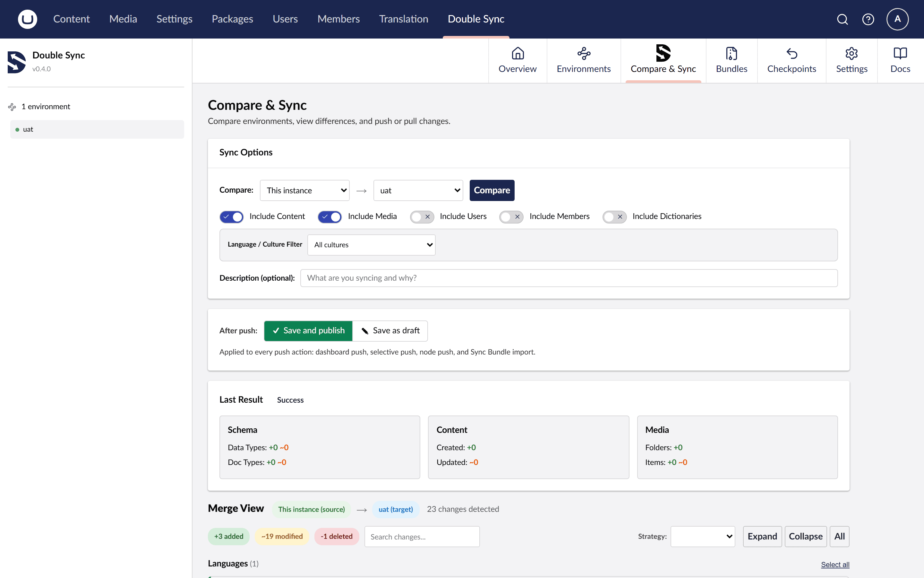
Task: Click the Checkpoints undo arrow icon
Action: 792,53
